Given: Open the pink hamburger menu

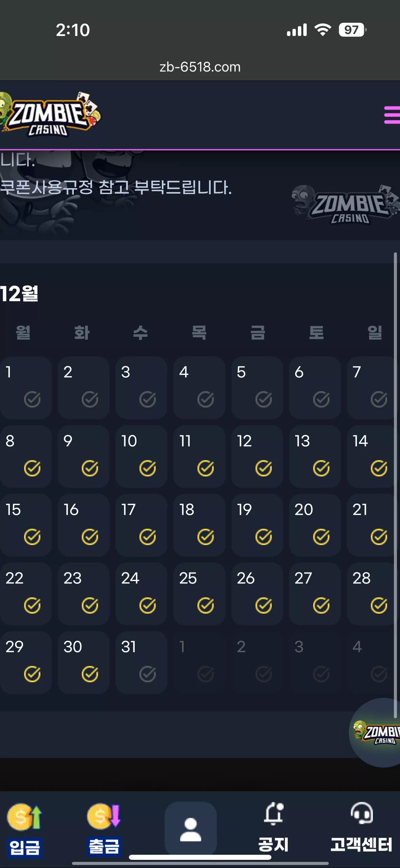Looking at the screenshot, I should [x=392, y=115].
